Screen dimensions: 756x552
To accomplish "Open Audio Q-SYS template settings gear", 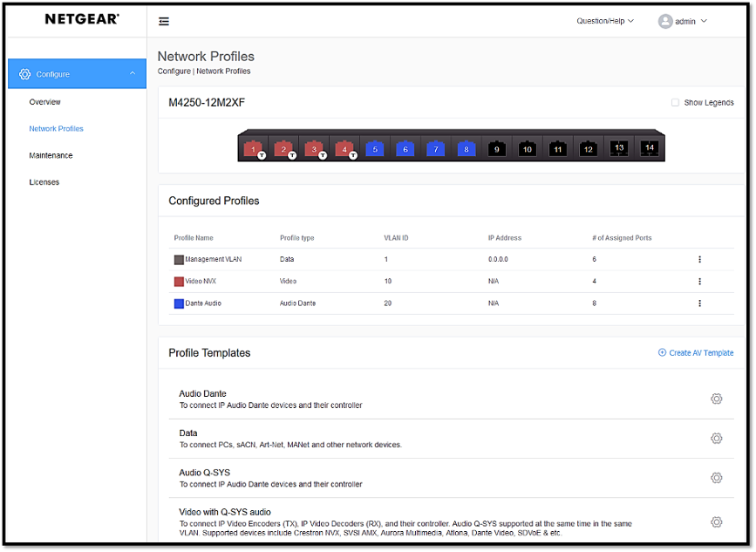I will click(x=716, y=478).
